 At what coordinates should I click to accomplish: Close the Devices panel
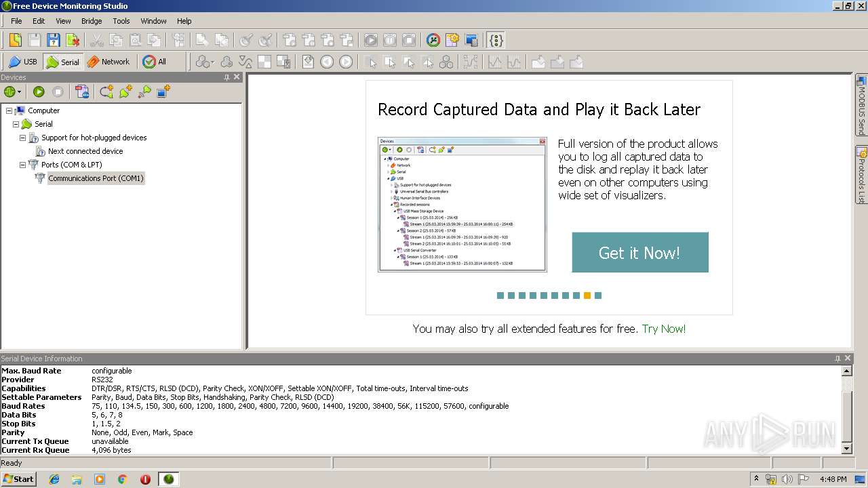(237, 77)
